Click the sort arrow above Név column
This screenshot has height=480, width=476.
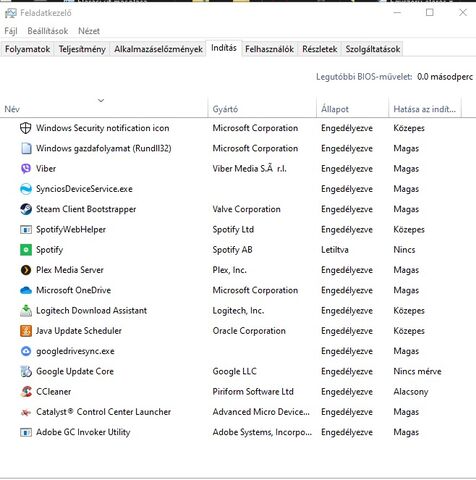101,100
